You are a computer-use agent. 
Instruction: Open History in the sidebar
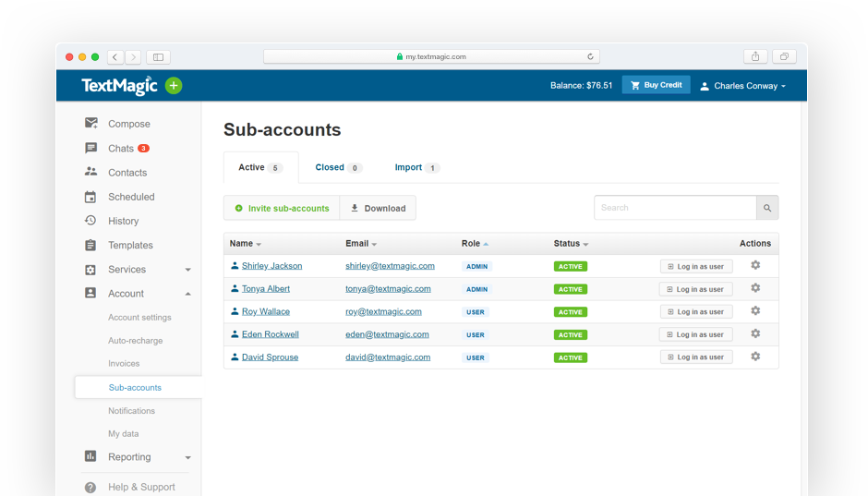[123, 221]
